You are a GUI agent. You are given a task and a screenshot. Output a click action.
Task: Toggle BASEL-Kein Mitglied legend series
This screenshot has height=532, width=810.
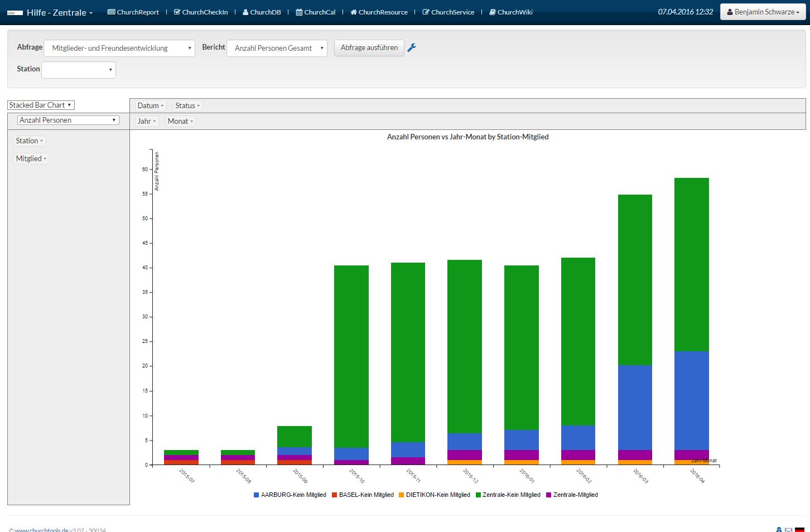pyautogui.click(x=363, y=495)
